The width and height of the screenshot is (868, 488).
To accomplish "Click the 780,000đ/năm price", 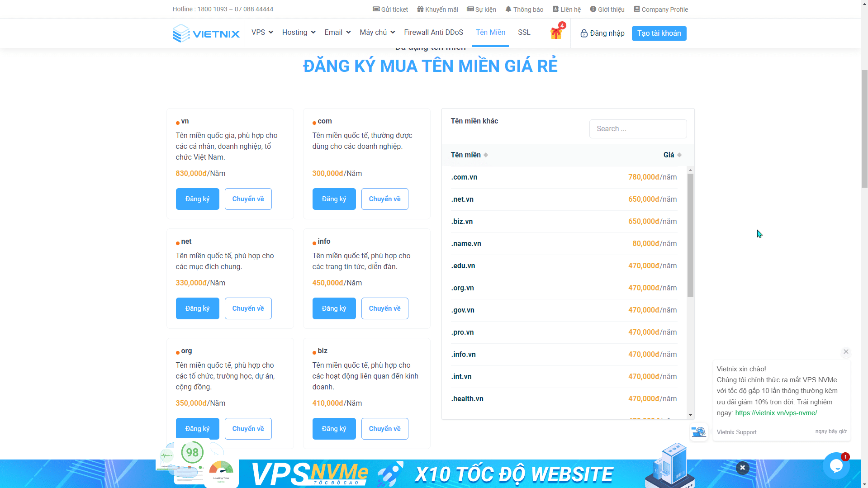I will pyautogui.click(x=652, y=177).
